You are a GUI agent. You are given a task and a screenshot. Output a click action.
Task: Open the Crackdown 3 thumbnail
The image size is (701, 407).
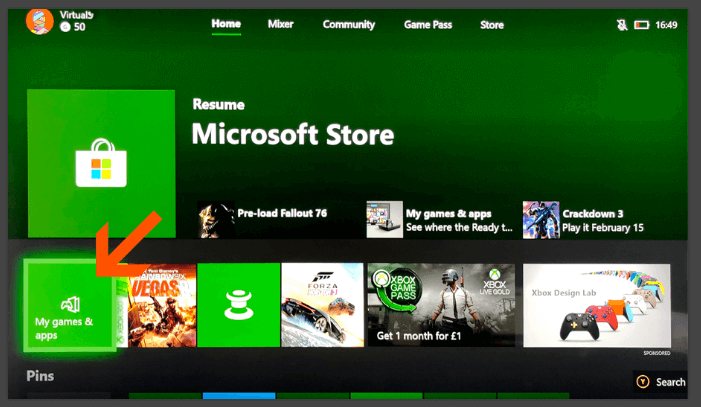(541, 220)
